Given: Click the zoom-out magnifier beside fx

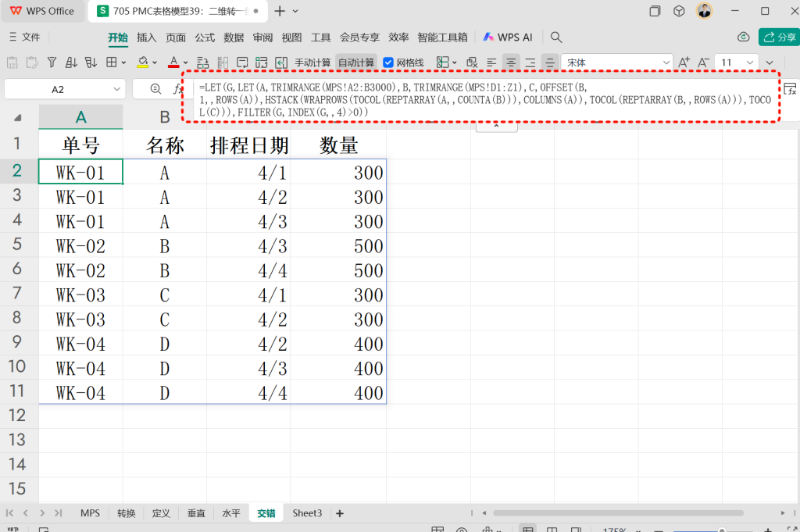Looking at the screenshot, I should pyautogui.click(x=155, y=89).
